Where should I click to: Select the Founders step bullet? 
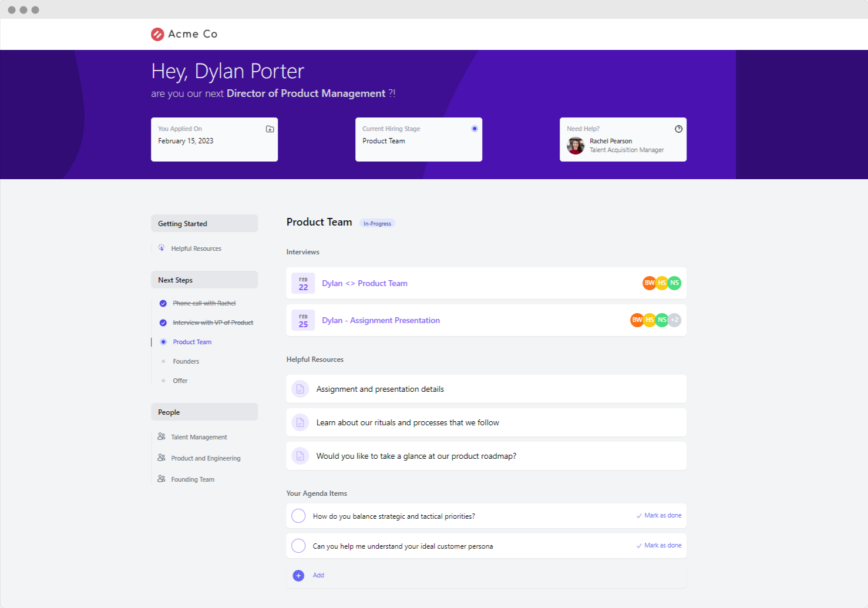(163, 361)
